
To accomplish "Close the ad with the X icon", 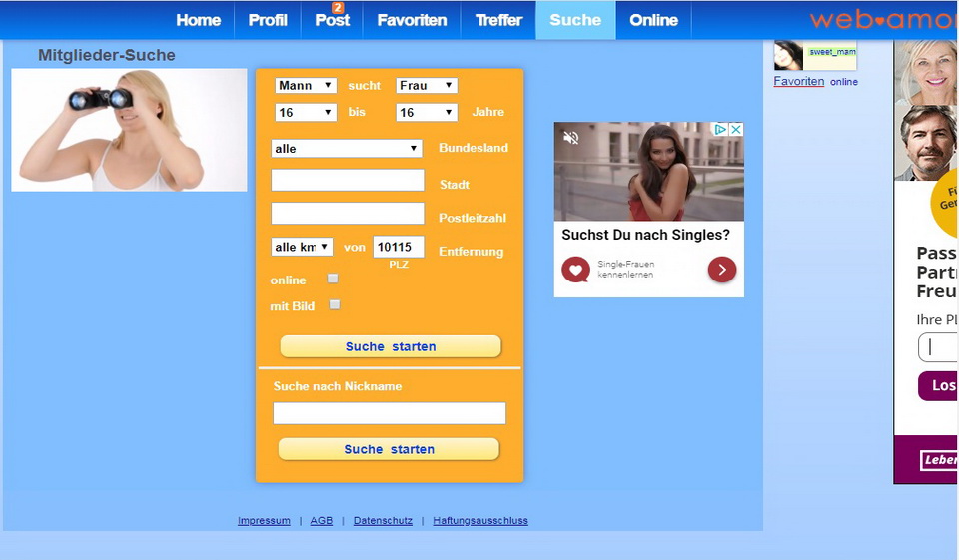I will pos(736,129).
